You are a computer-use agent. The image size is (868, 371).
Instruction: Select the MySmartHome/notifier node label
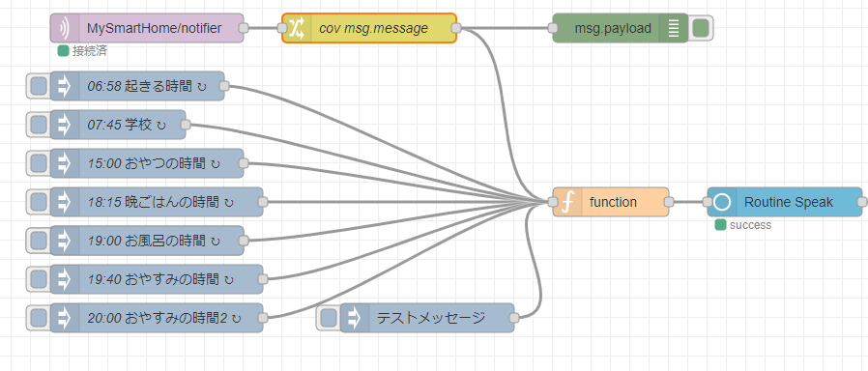(x=155, y=28)
